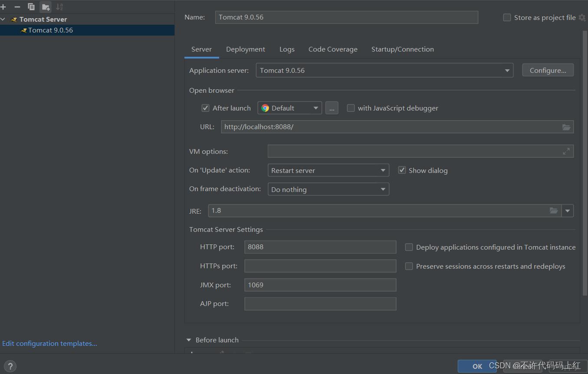Sort configurations alphabetically
Screen dimensions: 588x374
(x=59, y=7)
